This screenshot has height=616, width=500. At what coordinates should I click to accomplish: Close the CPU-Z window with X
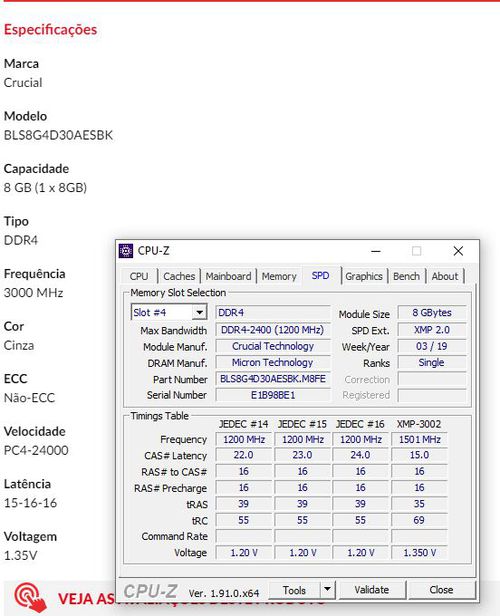(x=458, y=251)
